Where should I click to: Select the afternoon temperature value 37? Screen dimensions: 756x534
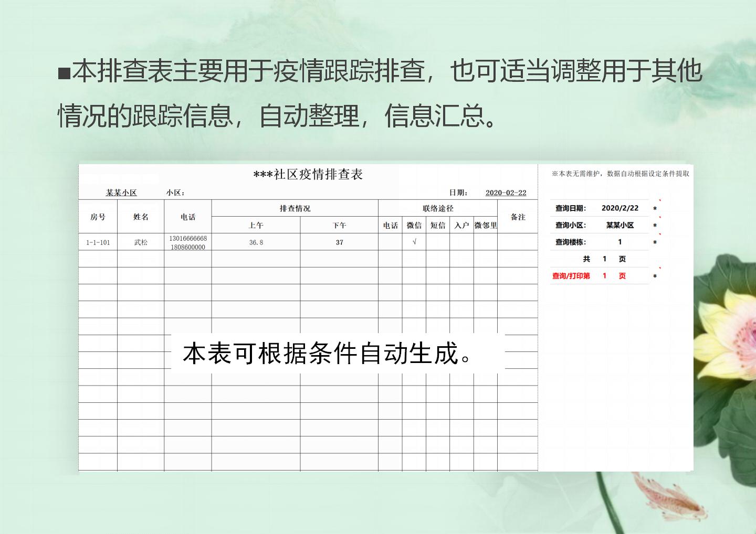tap(339, 242)
